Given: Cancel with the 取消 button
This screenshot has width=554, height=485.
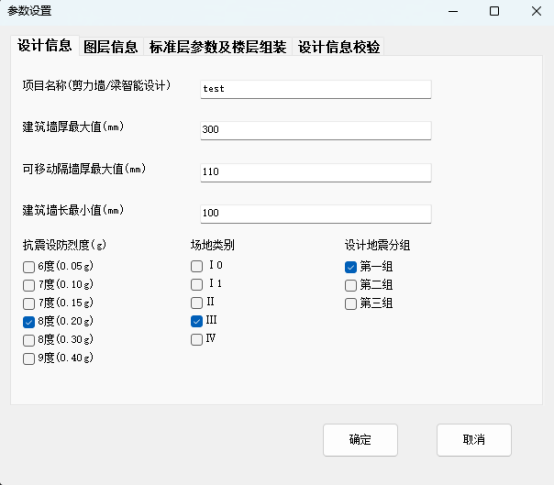Looking at the screenshot, I should 474,440.
